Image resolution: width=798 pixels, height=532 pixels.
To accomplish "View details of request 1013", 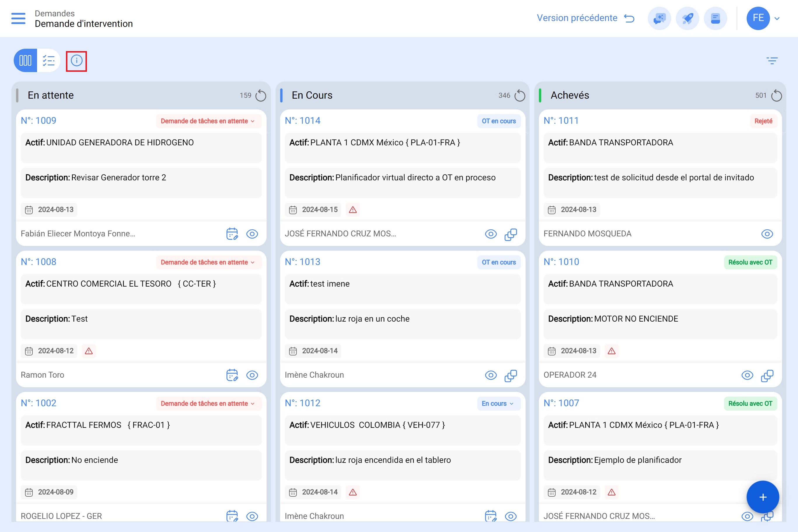I will click(491, 375).
